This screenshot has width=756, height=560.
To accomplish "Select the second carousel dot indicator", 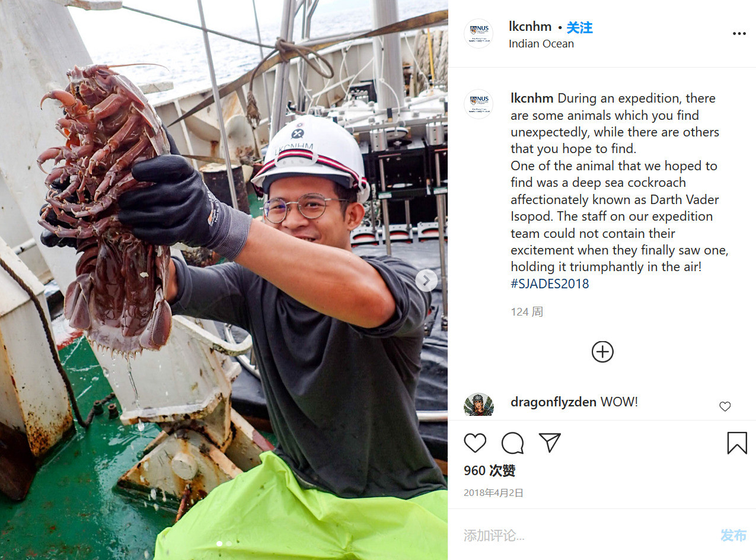I will pyautogui.click(x=229, y=543).
